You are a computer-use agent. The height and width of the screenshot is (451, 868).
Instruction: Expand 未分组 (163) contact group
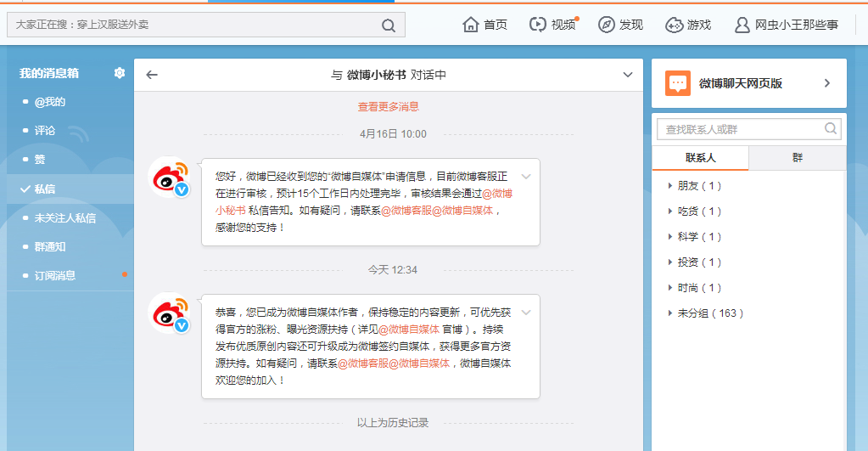[x=706, y=313]
